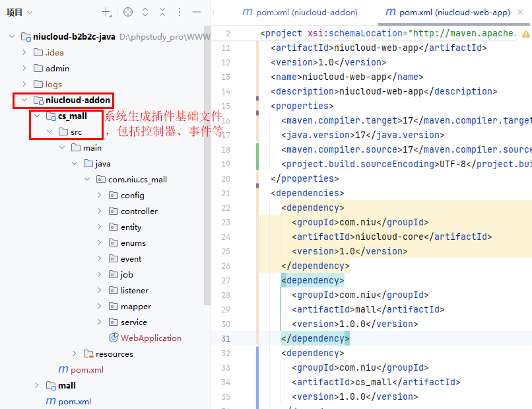Place cursor on the cs_mall artifactId line

point(376,382)
